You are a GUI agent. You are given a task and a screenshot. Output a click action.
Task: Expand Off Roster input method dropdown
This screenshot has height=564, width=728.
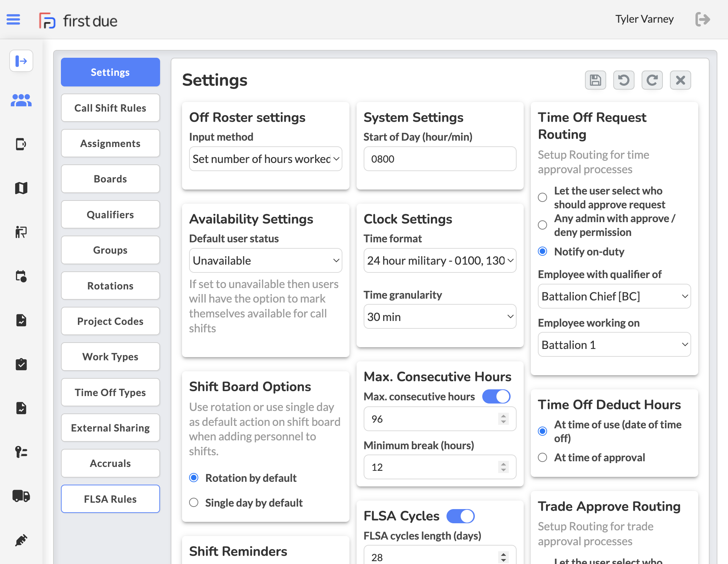[x=265, y=158]
